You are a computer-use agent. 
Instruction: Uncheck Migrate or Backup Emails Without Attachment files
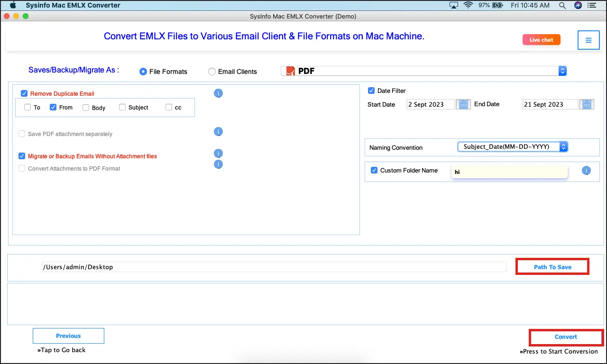[22, 156]
